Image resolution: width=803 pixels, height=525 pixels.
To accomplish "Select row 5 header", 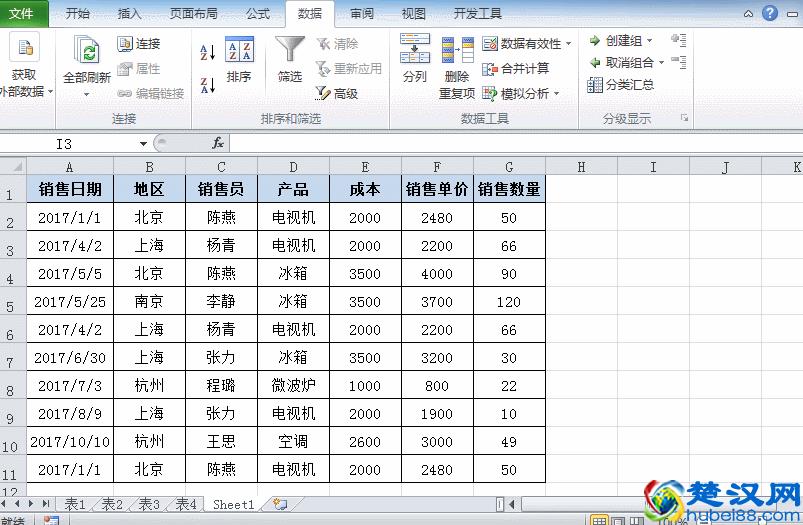I will click(x=13, y=301).
